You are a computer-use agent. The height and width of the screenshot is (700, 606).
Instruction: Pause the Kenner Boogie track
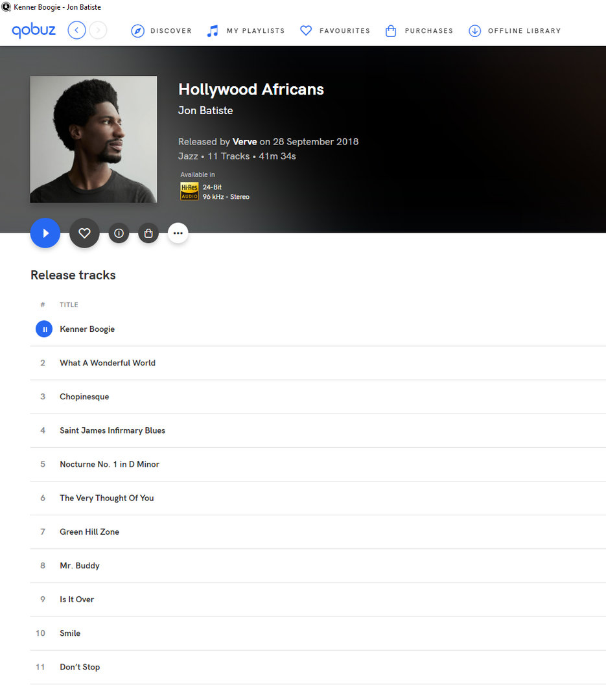click(x=44, y=329)
